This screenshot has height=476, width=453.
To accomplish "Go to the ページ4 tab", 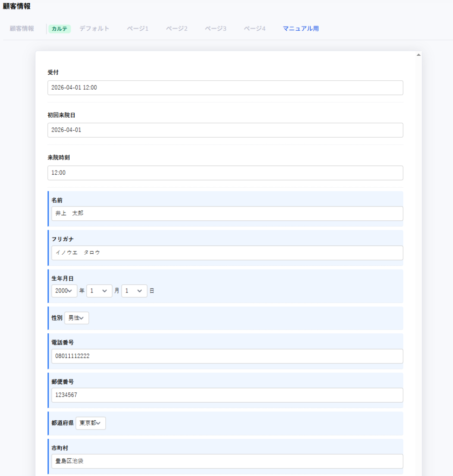I will [x=255, y=29].
